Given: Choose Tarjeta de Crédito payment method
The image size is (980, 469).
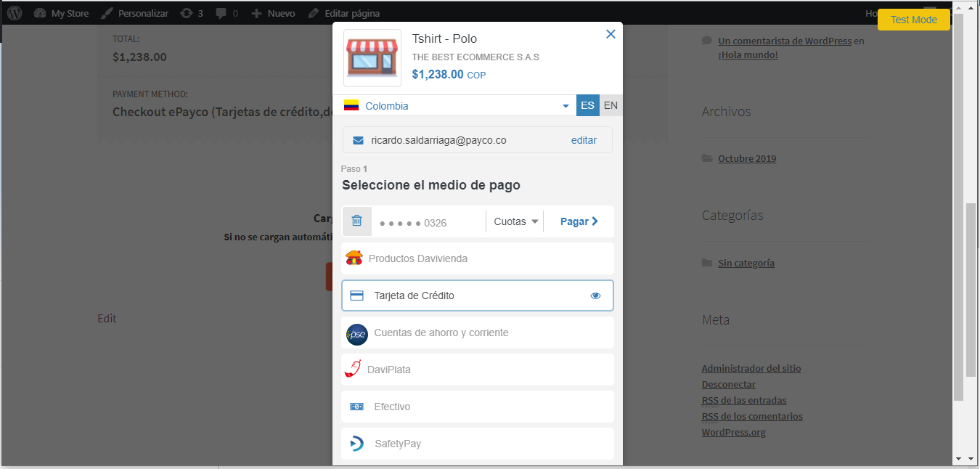Looking at the screenshot, I should (x=478, y=295).
